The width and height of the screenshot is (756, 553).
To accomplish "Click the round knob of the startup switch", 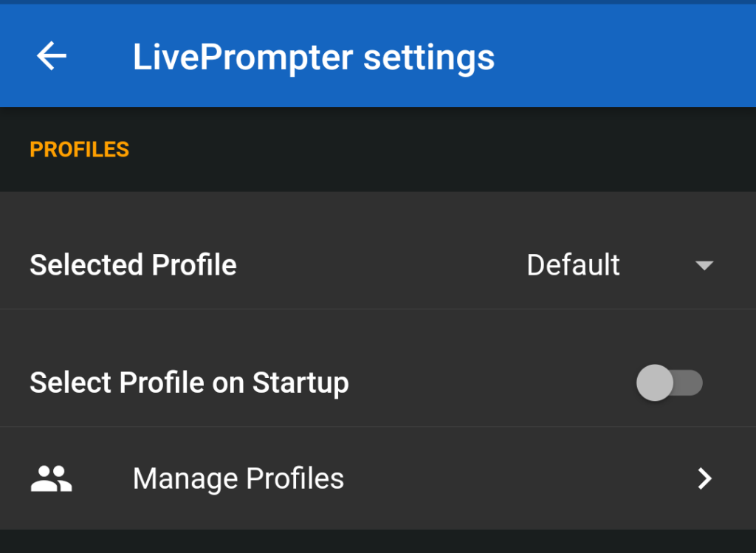I will click(655, 382).
